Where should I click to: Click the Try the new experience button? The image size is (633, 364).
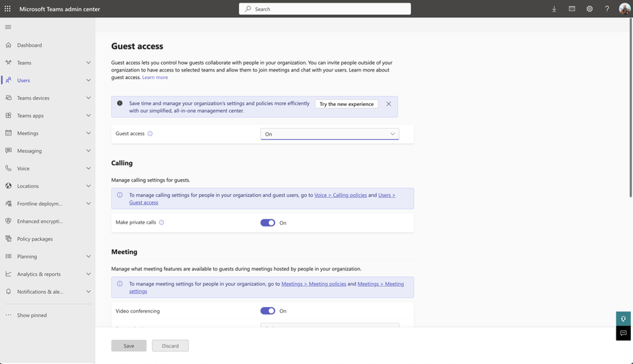(x=347, y=104)
